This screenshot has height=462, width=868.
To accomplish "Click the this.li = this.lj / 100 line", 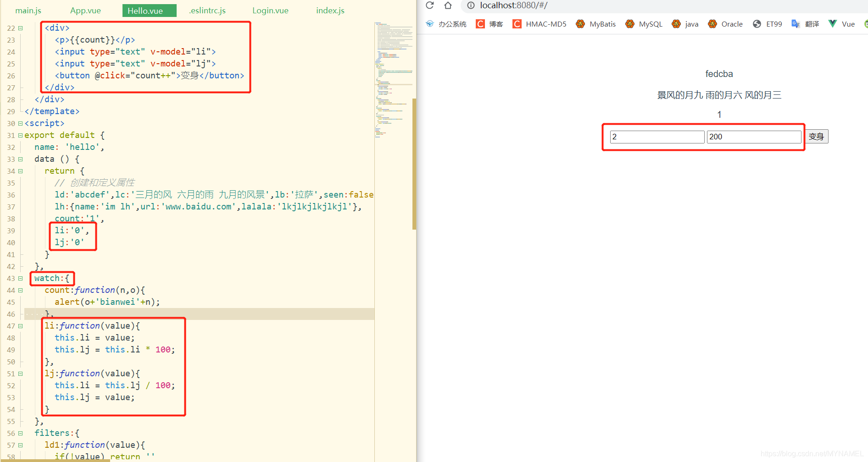I will [115, 385].
